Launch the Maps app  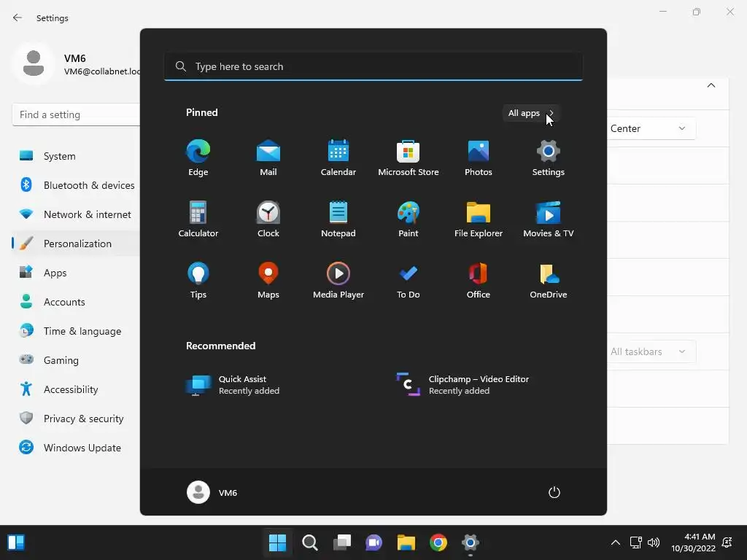point(268,281)
